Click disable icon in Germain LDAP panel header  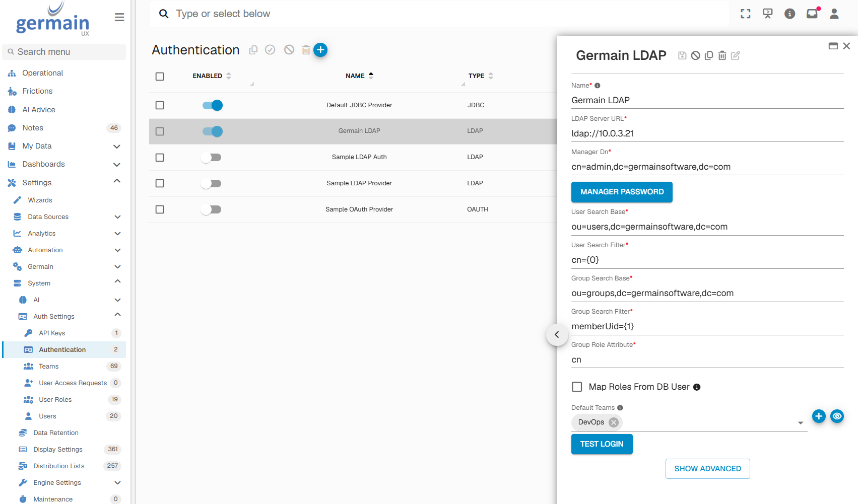point(695,55)
